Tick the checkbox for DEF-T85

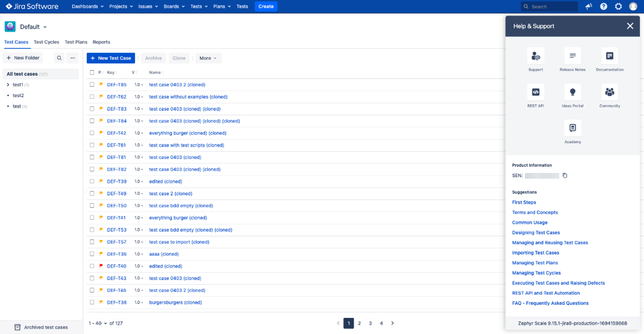click(92, 85)
